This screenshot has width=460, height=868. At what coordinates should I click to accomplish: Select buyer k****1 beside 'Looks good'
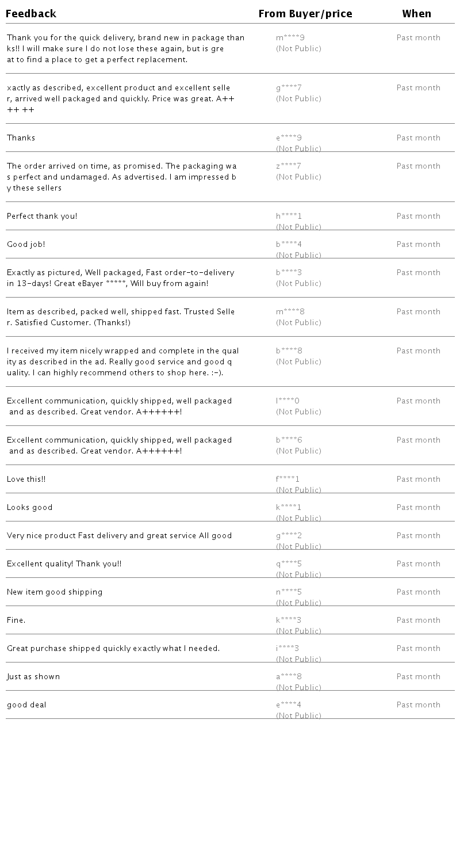coord(289,508)
